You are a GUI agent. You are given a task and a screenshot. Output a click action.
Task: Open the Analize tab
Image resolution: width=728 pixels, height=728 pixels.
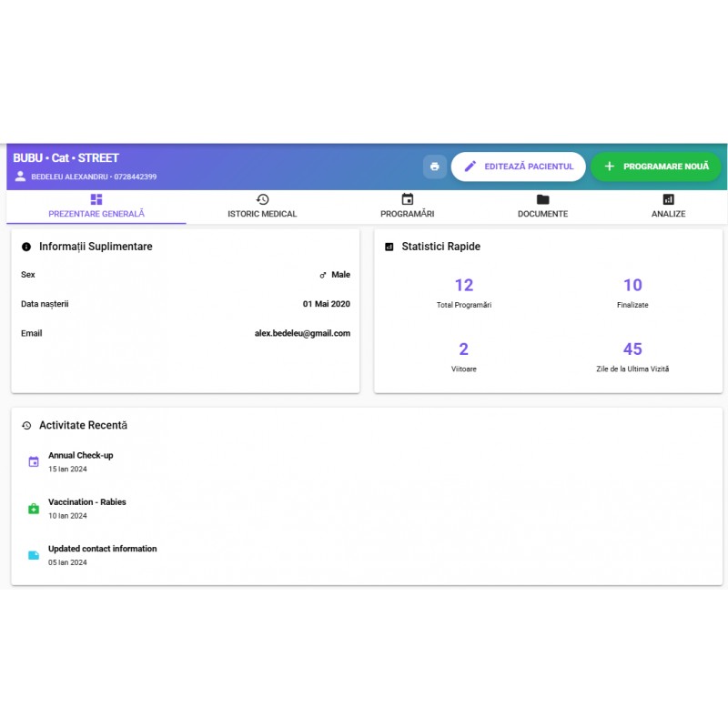(668, 207)
